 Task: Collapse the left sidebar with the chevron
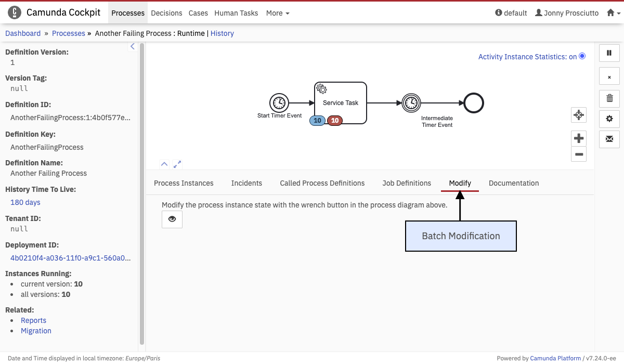pyautogui.click(x=132, y=47)
